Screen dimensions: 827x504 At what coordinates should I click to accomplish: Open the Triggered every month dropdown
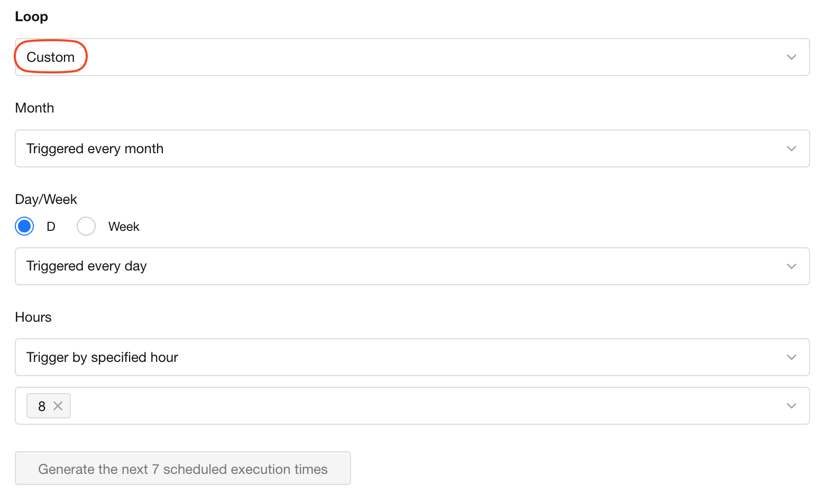click(x=412, y=148)
